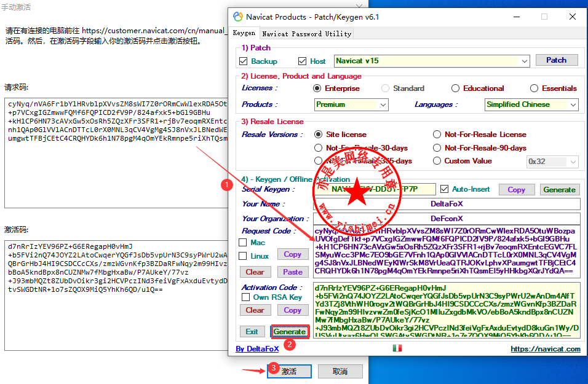Enable the Own RSA Key checkbox

245,297
